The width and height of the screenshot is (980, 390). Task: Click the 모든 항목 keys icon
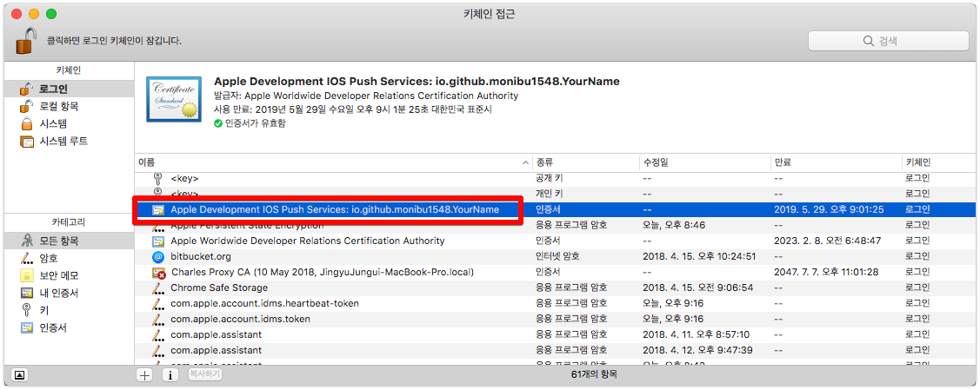coord(27,241)
